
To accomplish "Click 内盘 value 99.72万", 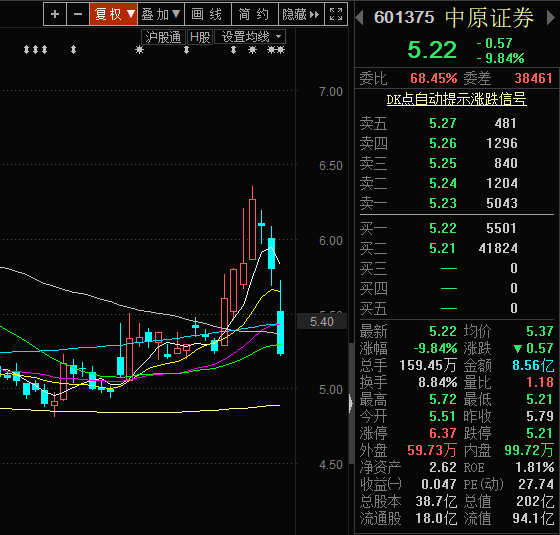I will pyautogui.click(x=529, y=450).
